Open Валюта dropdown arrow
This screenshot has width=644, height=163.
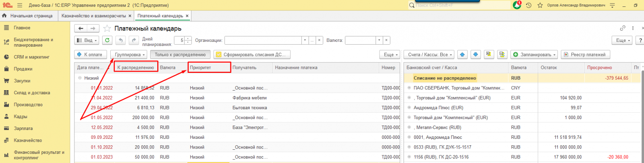[379, 40]
